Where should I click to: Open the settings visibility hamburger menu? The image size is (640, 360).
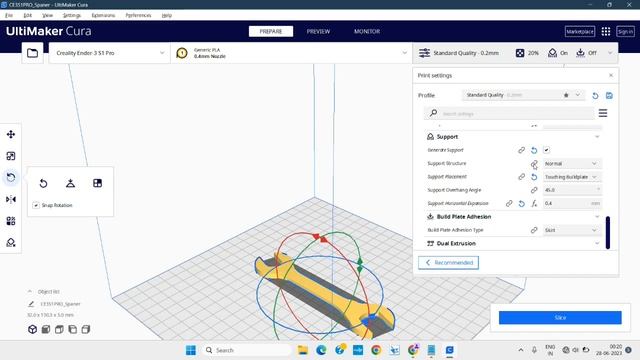(603, 113)
